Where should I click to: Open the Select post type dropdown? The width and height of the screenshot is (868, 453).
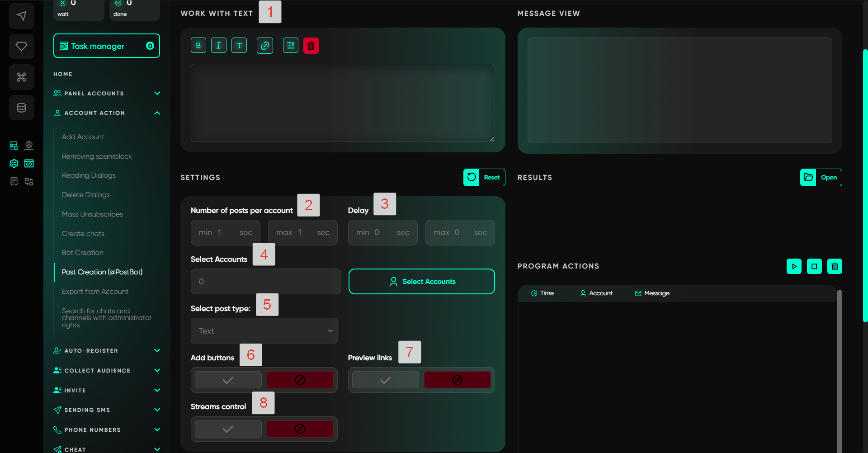pos(264,331)
